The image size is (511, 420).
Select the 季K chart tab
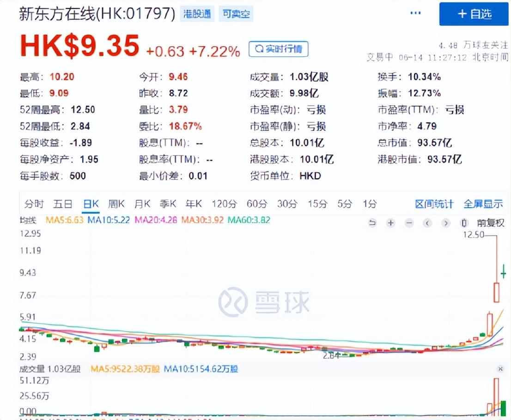(x=168, y=204)
